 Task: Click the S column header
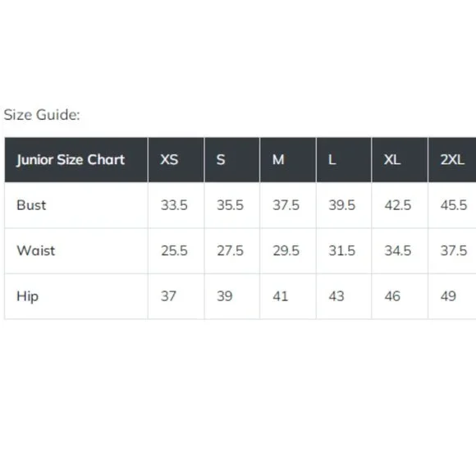pyautogui.click(x=232, y=160)
